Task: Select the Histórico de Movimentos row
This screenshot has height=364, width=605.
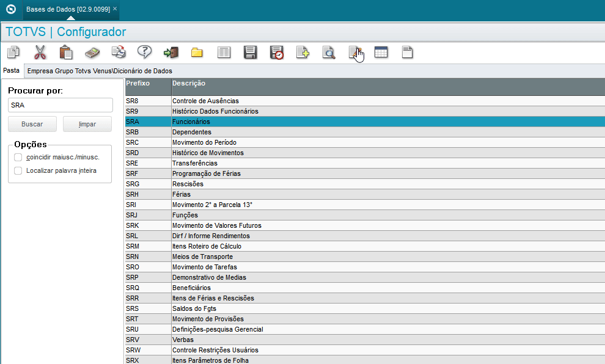Action: [365, 153]
